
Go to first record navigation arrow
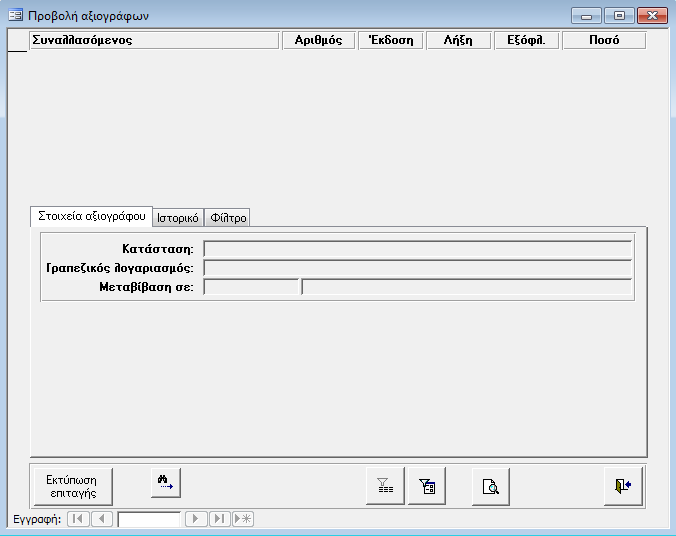[78, 519]
